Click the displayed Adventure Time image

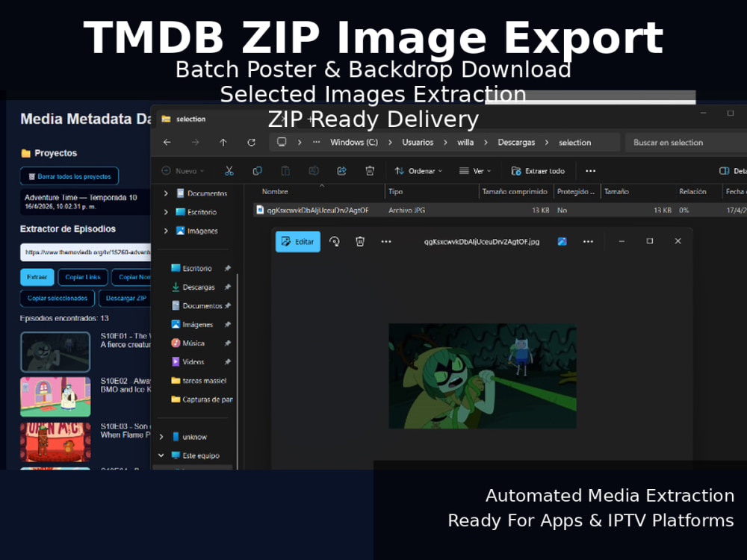pyautogui.click(x=483, y=376)
